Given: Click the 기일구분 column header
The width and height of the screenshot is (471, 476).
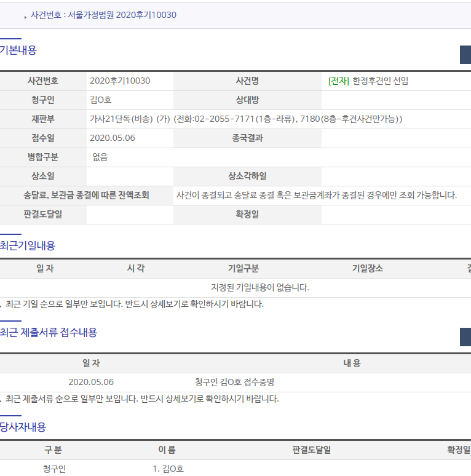Looking at the screenshot, I should (x=243, y=268).
